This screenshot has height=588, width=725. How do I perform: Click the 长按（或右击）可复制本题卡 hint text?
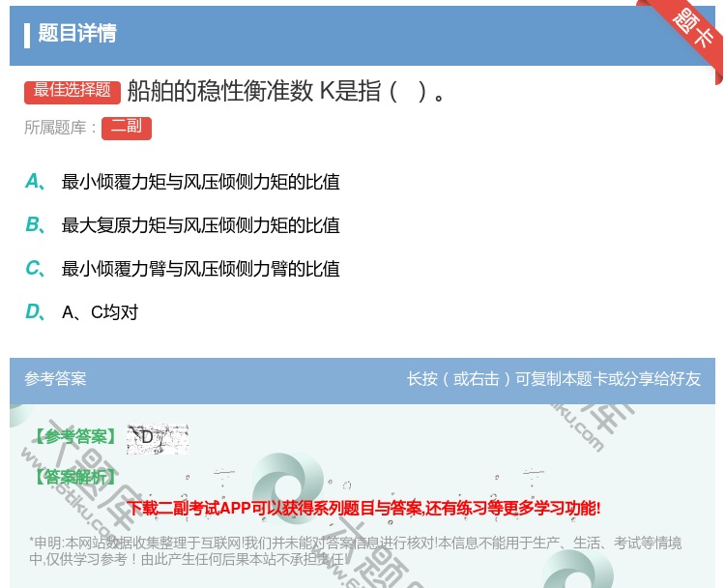554,379
